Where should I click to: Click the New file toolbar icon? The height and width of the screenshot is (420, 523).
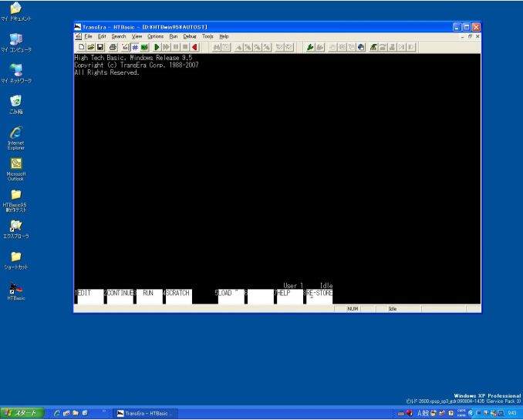tap(82, 47)
